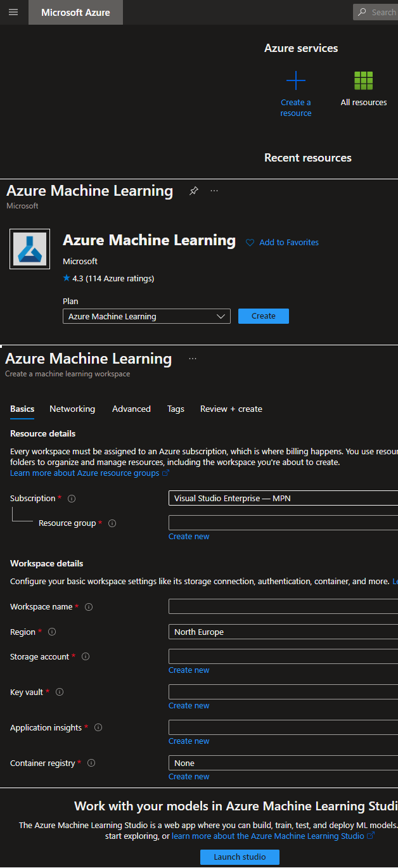Click the Azure services heading
398x868 pixels.
click(301, 48)
